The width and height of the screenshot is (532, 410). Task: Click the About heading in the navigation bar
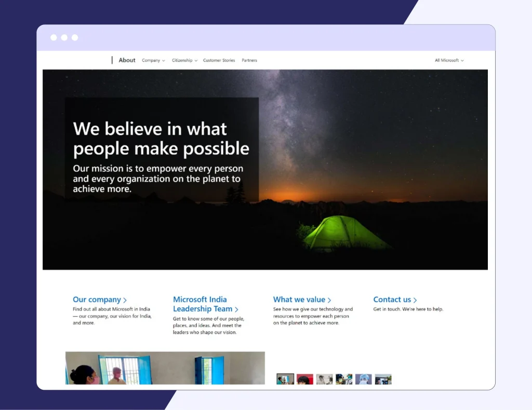tap(127, 60)
